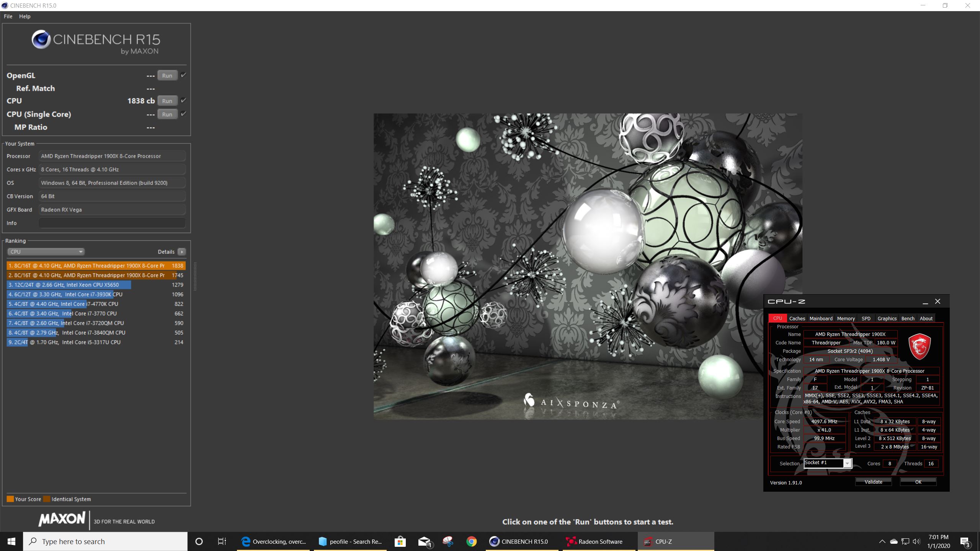Image resolution: width=980 pixels, height=551 pixels.
Task: Open Snipping Tool from the taskbar
Action: 448,541
